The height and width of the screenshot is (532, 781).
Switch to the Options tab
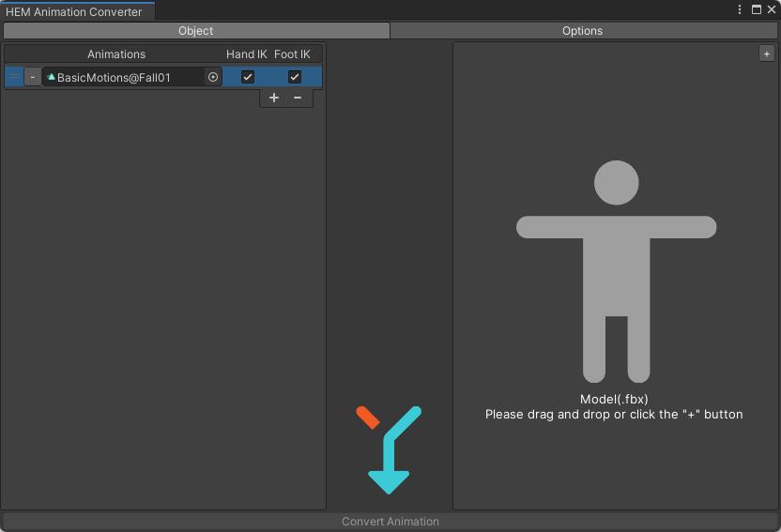tap(583, 31)
